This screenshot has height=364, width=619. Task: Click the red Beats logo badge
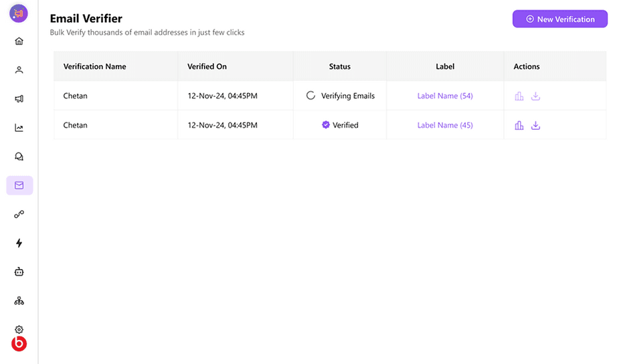pos(19,343)
